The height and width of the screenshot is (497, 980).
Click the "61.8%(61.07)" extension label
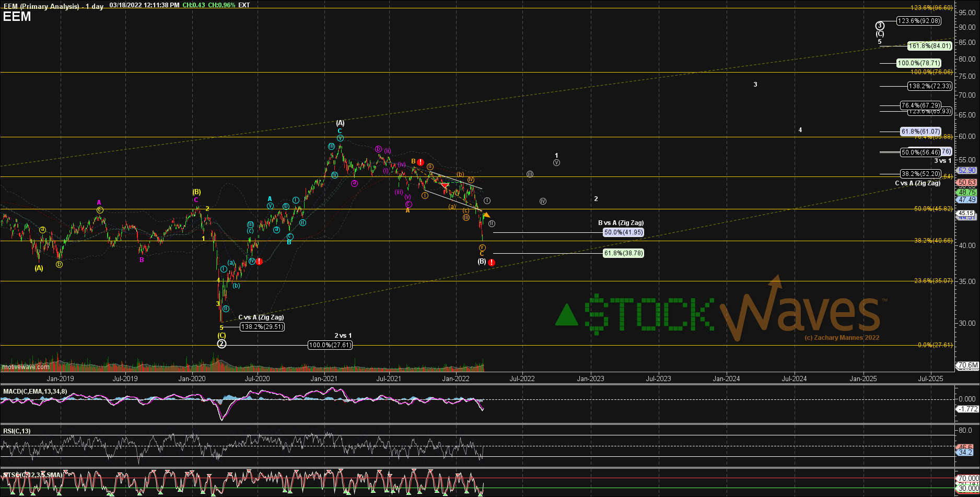point(920,132)
